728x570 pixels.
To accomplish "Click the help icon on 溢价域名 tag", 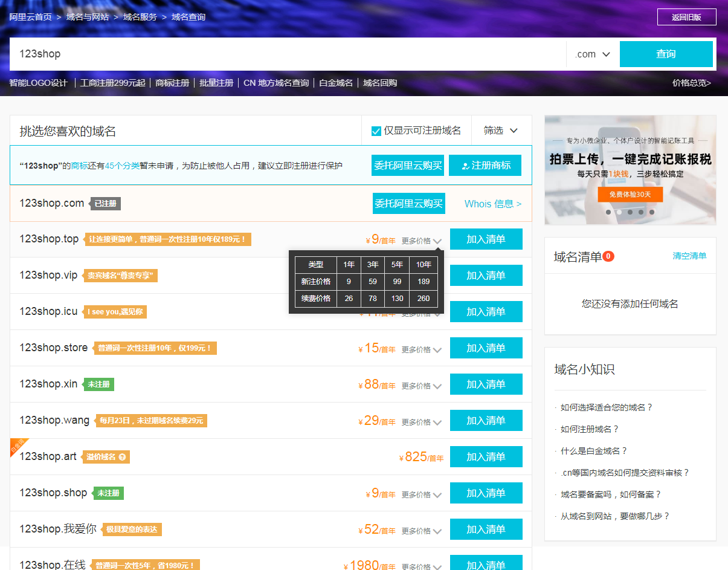I will click(x=123, y=457).
